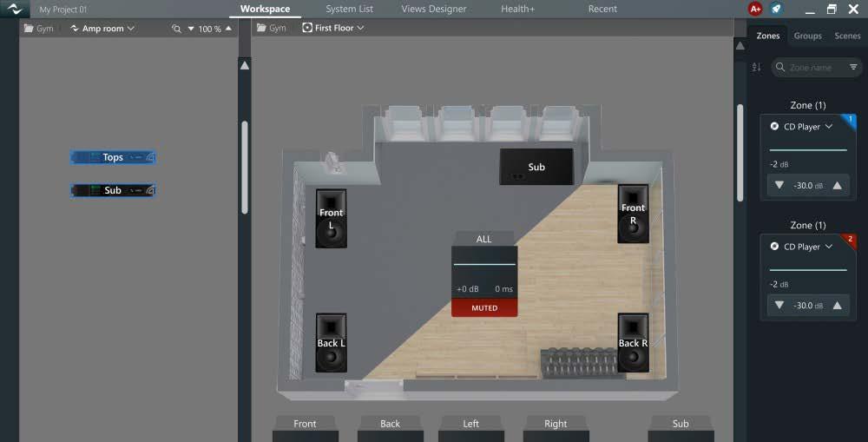Viewport: 868px width, 442px height.
Task: Adjust the second zone level slider
Action: (808, 270)
